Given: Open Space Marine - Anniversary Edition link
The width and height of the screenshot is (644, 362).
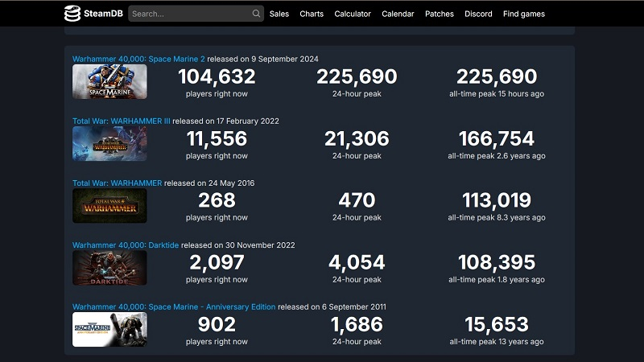Looking at the screenshot, I should (x=174, y=306).
